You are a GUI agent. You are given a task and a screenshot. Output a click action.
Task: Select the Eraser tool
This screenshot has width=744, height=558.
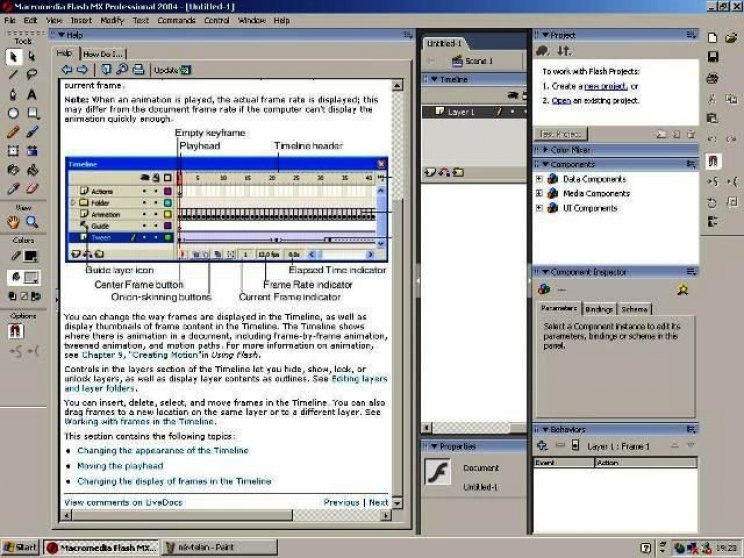click(x=32, y=189)
